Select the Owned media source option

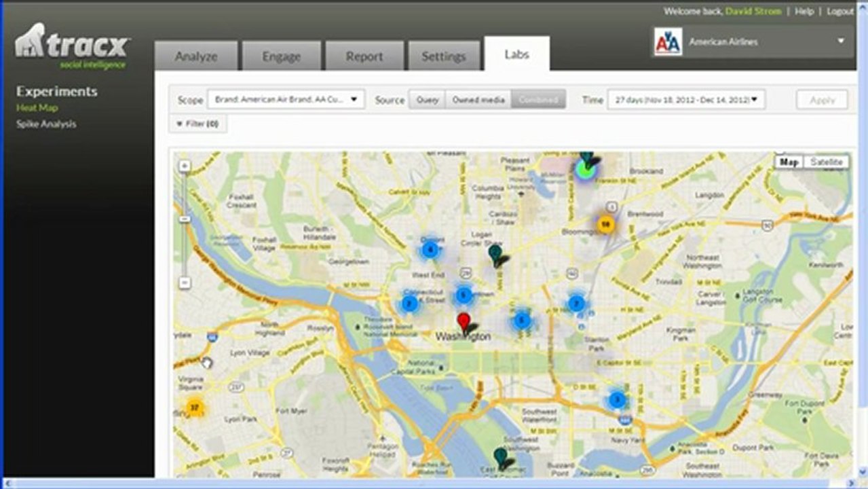(478, 100)
